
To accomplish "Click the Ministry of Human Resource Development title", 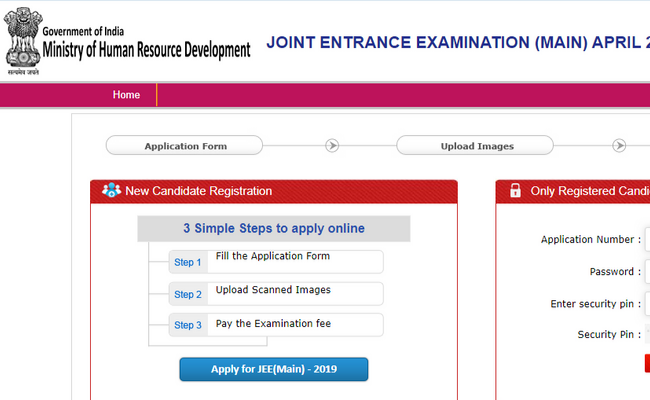I will [146, 50].
